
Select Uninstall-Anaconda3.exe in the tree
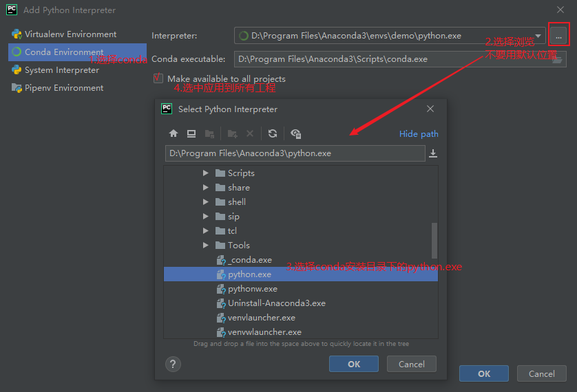pyautogui.click(x=301, y=303)
